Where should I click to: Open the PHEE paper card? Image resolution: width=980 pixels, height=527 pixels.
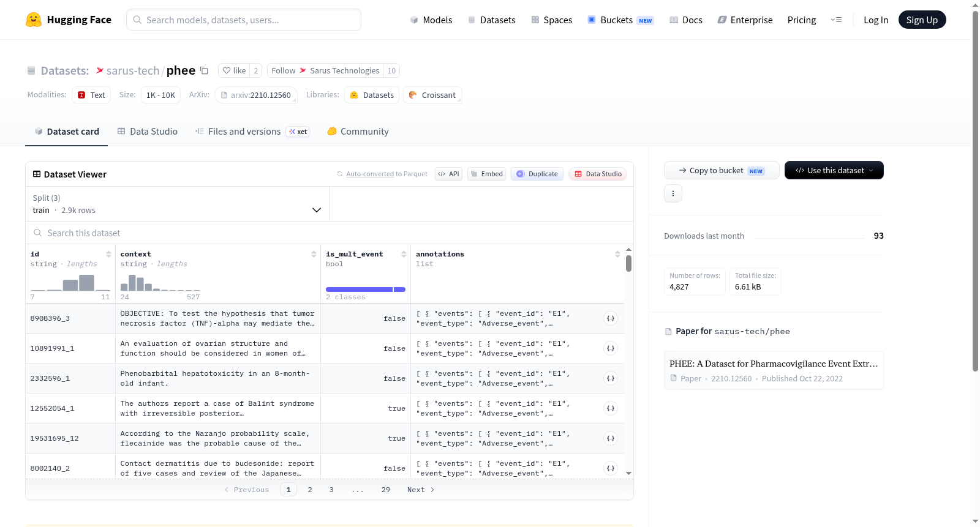(x=774, y=370)
